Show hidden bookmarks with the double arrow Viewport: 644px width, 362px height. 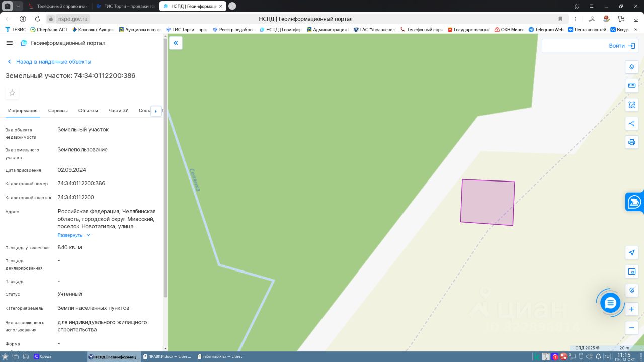[636, 30]
